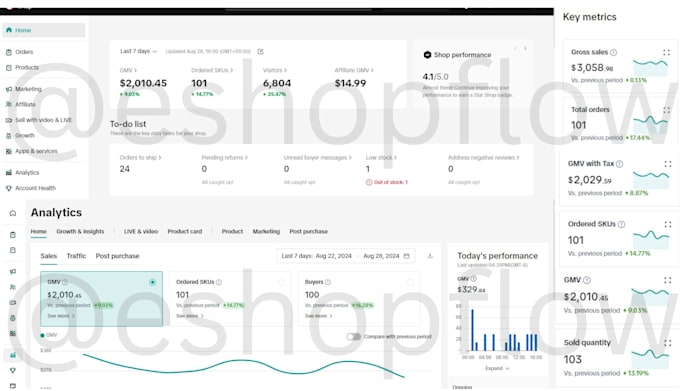Open Sell with video & LIVE
680x391 pixels.
[x=39, y=120]
